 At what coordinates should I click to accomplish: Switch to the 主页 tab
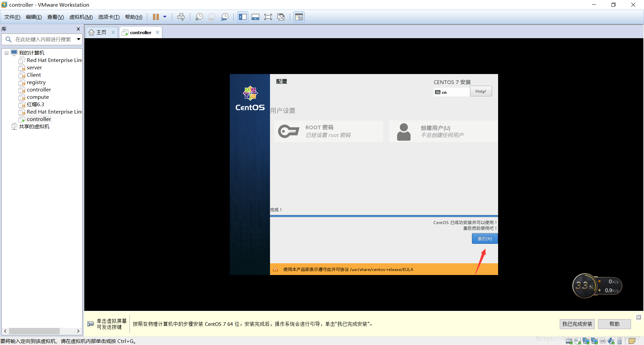(102, 32)
